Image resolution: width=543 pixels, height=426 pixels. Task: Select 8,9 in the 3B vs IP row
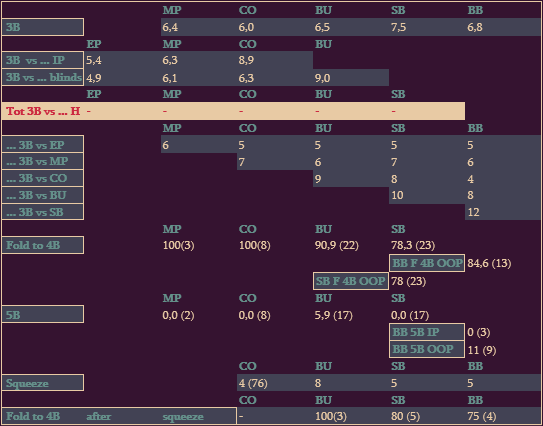coord(246,60)
